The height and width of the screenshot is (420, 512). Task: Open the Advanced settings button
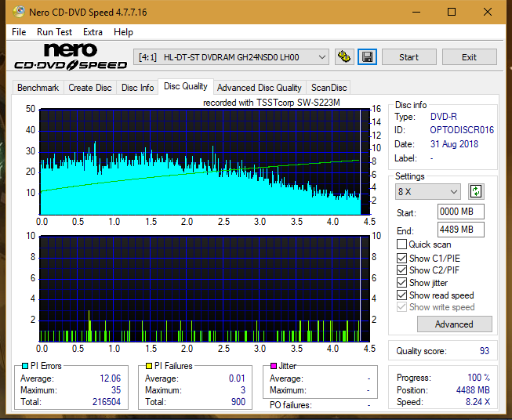[454, 324]
